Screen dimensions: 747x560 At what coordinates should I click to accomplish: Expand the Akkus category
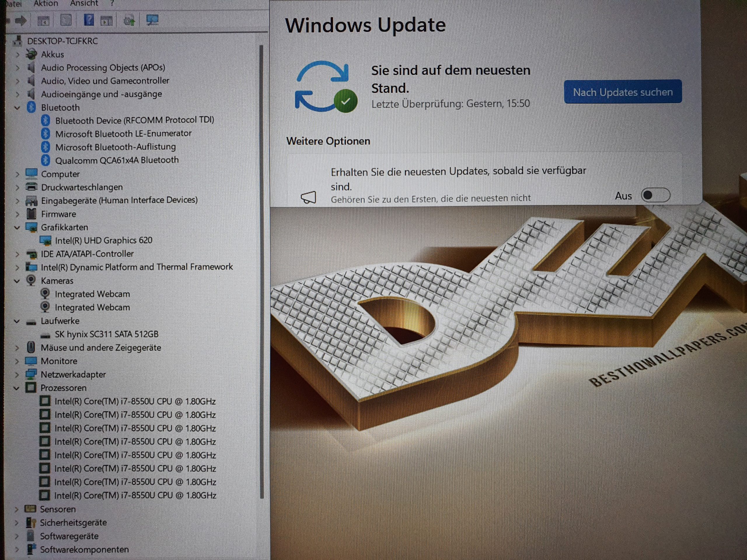[18, 54]
